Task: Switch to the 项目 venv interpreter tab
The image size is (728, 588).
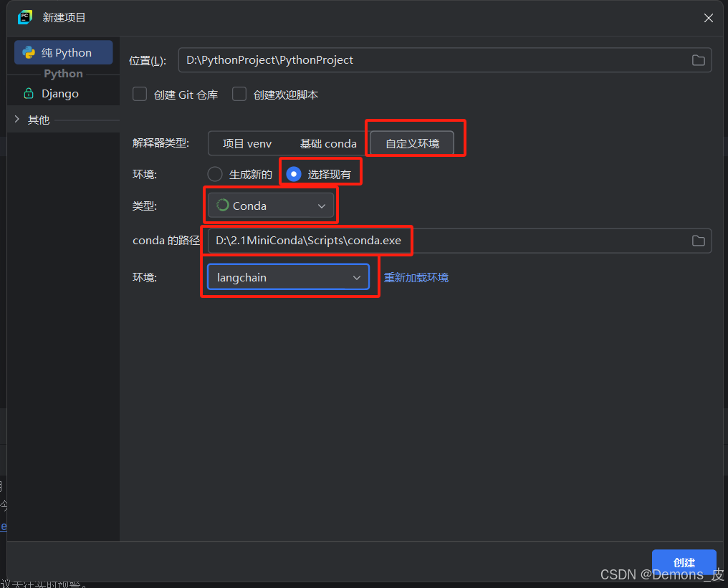Action: [246, 143]
